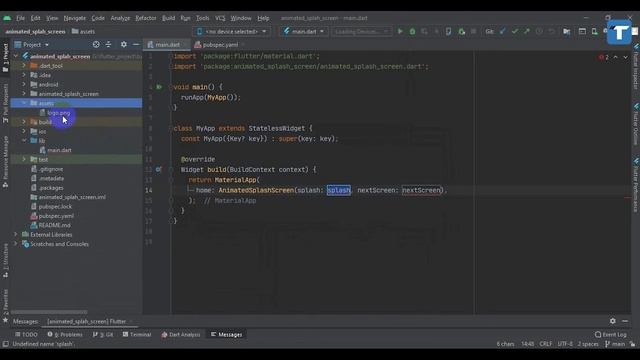
Task: Click Collapse All icon in Project panel
Action: click(x=108, y=44)
